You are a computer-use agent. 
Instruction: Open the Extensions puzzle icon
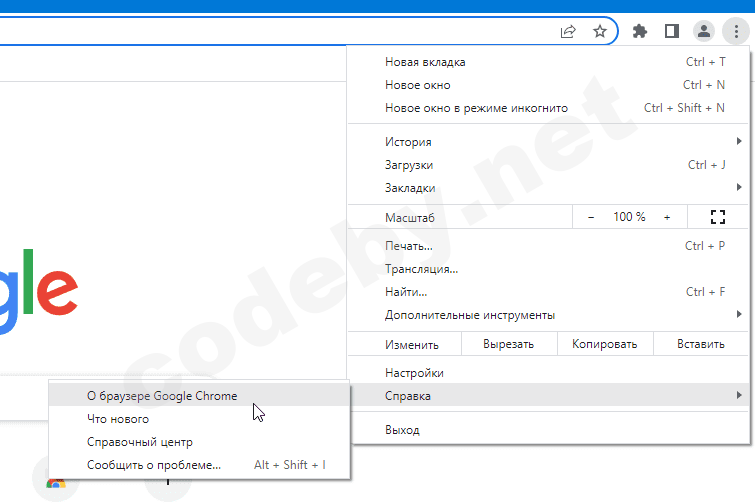click(639, 32)
